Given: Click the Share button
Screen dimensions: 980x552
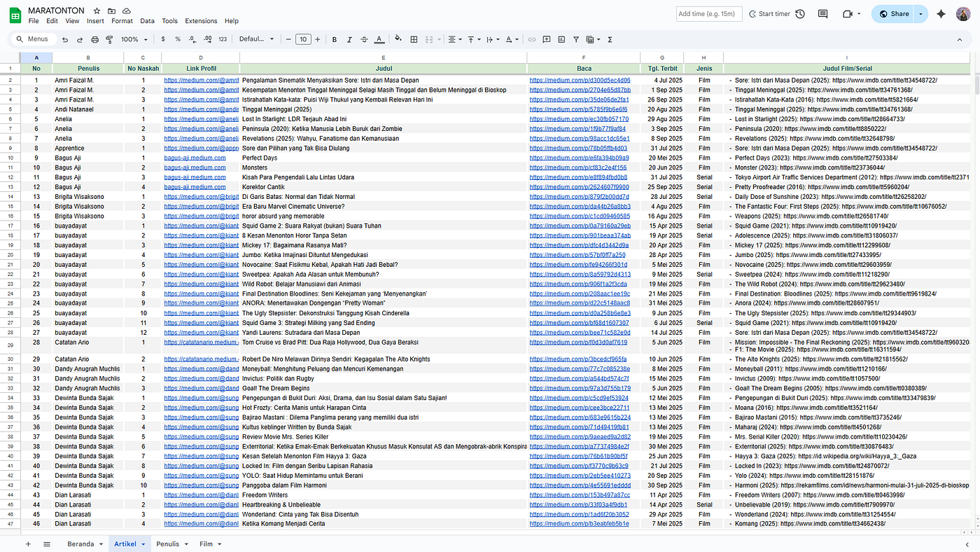Looking at the screenshot, I should click(x=893, y=14).
